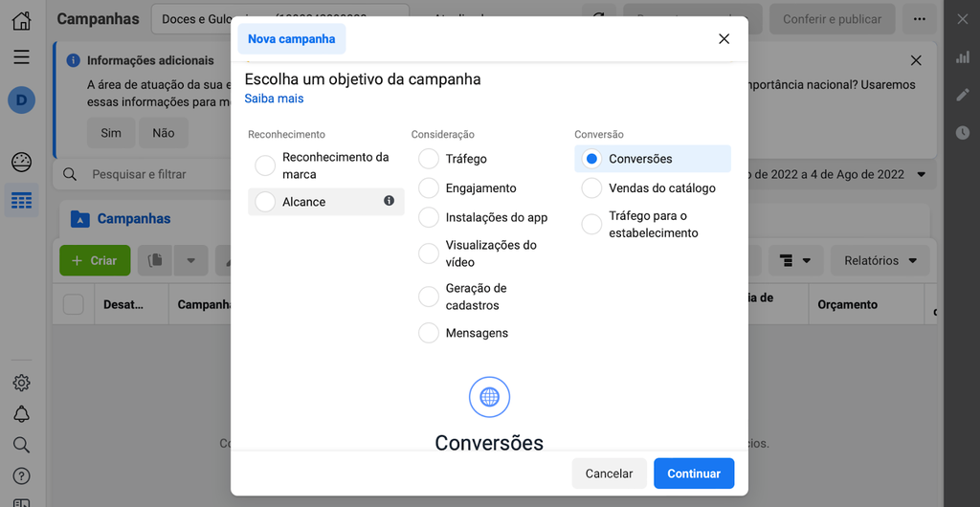Select the campaigns table grid icon
The image size is (980, 507).
[x=21, y=201]
